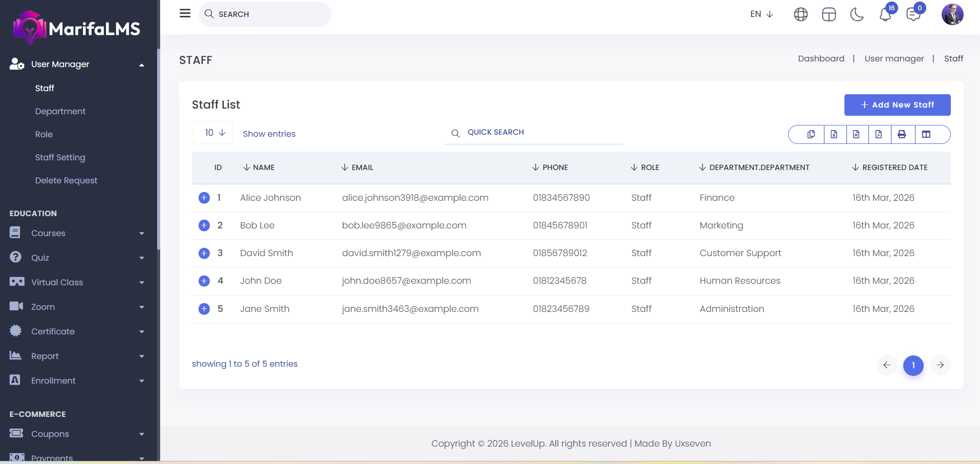The height and width of the screenshot is (464, 980).
Task: Go to Dashboard breadcrumb link
Action: [821, 58]
